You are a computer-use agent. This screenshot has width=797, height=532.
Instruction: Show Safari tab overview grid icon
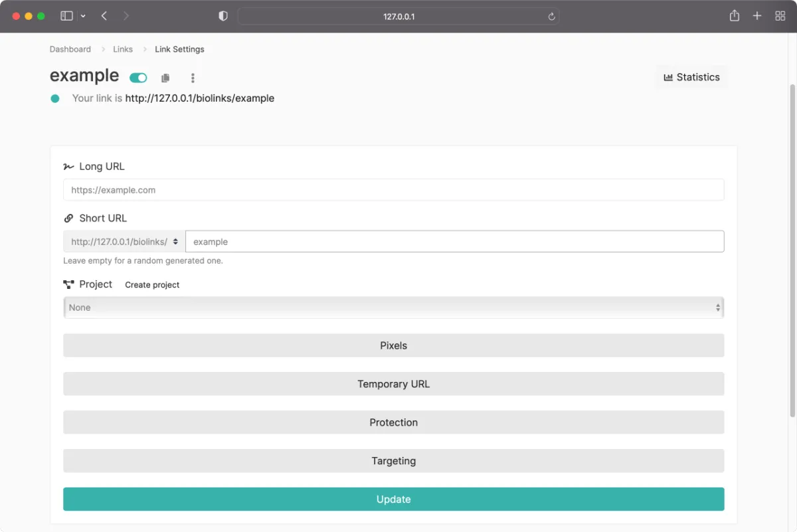[780, 16]
